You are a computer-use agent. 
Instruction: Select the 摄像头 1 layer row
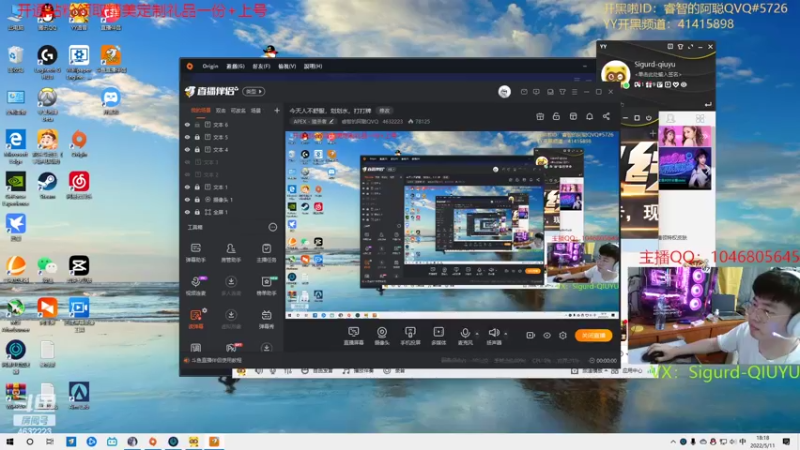point(232,199)
